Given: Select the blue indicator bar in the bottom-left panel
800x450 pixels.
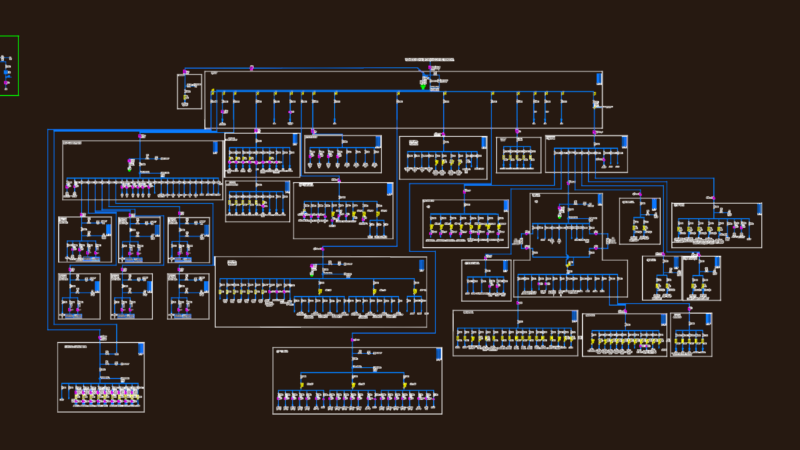Looking at the screenshot, I should (141, 349).
